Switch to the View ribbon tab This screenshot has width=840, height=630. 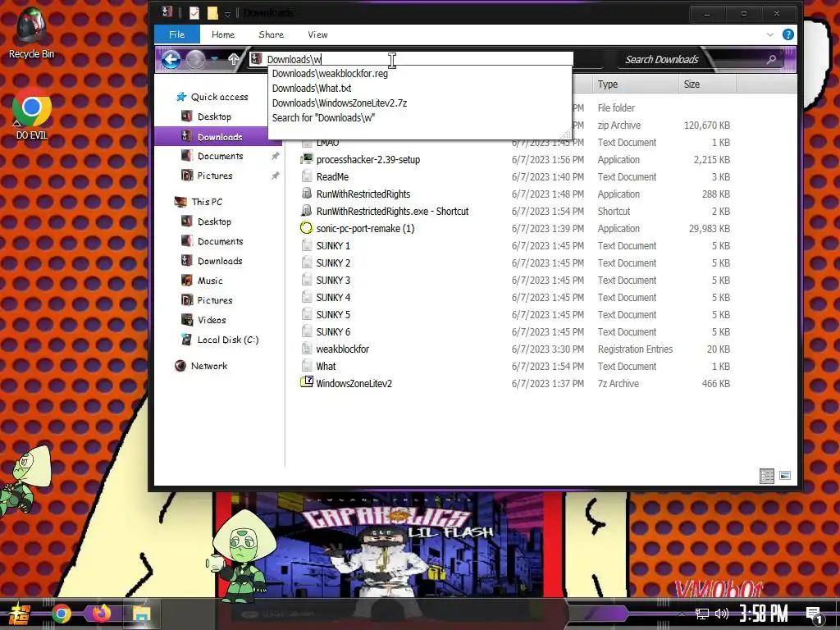click(317, 34)
